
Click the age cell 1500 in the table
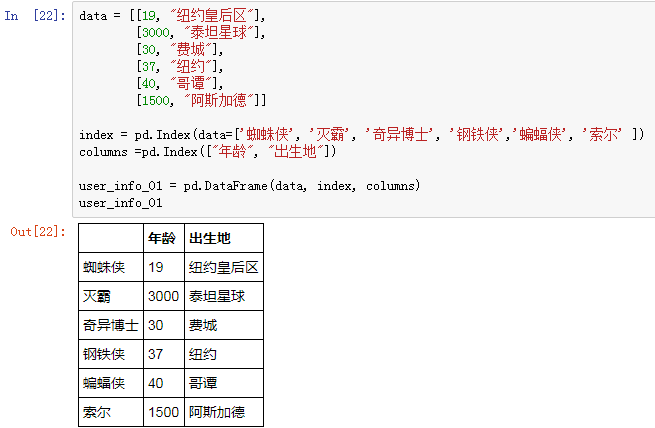(164, 412)
